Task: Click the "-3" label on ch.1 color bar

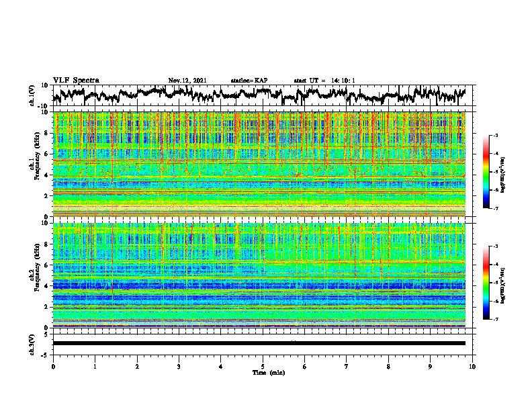Action: tap(496, 135)
